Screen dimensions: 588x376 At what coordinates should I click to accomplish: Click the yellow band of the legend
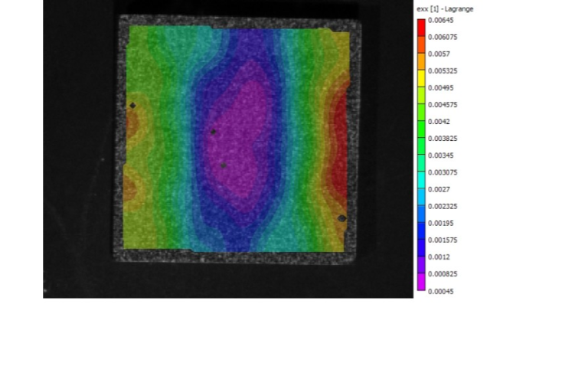pyautogui.click(x=420, y=78)
